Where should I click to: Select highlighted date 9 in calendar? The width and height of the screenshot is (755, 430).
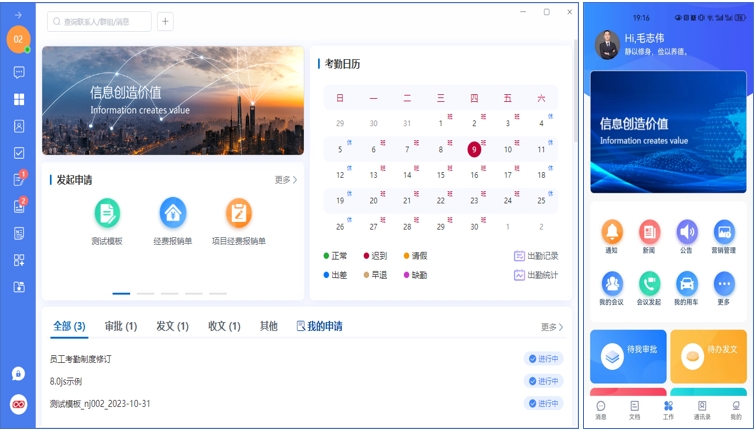click(474, 149)
